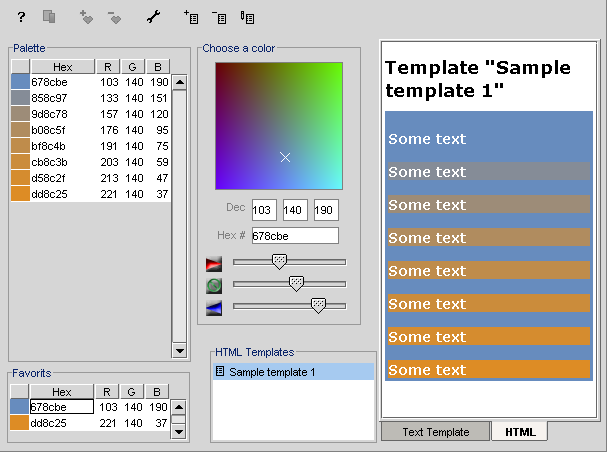607x452 pixels.
Task: Click the copy pages toolbar icon
Action: (x=49, y=17)
